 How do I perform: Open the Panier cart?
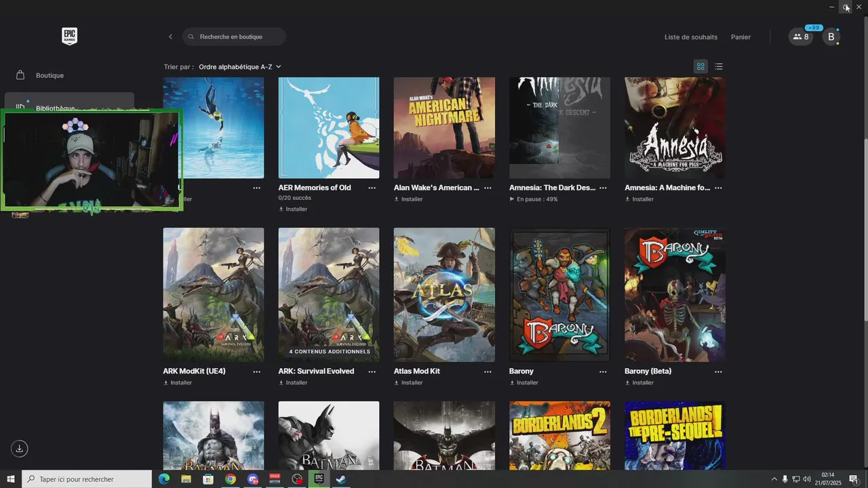tap(741, 37)
